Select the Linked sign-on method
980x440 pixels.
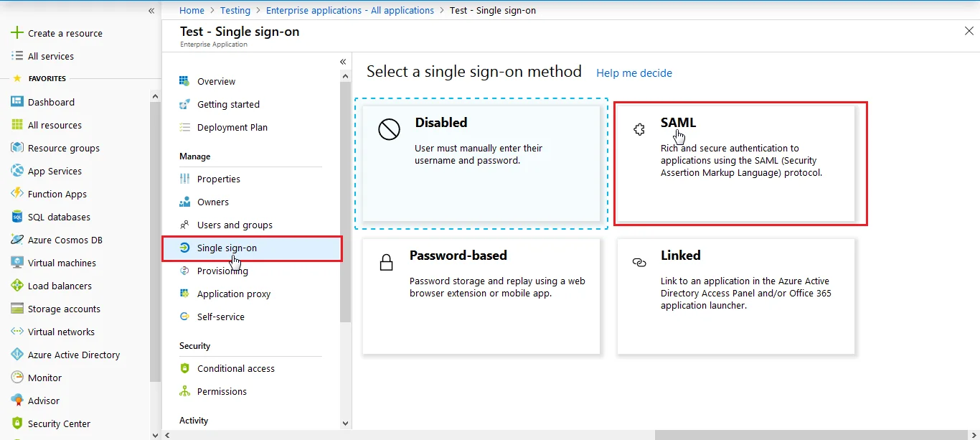tap(735, 296)
